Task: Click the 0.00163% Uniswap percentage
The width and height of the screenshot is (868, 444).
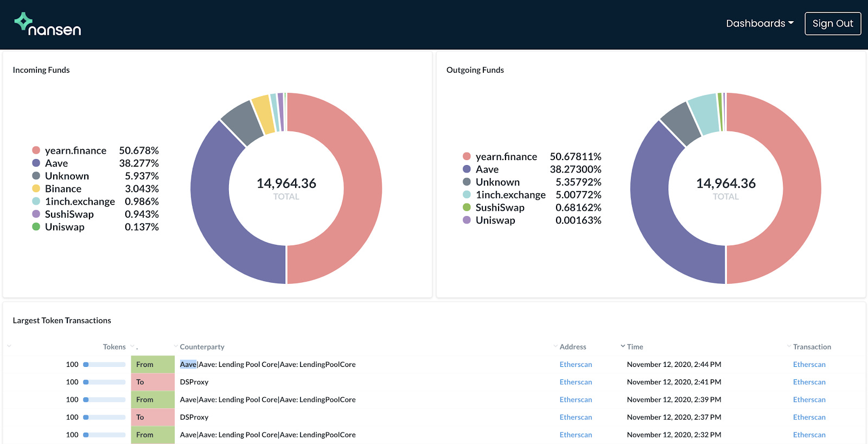Action: pos(578,220)
